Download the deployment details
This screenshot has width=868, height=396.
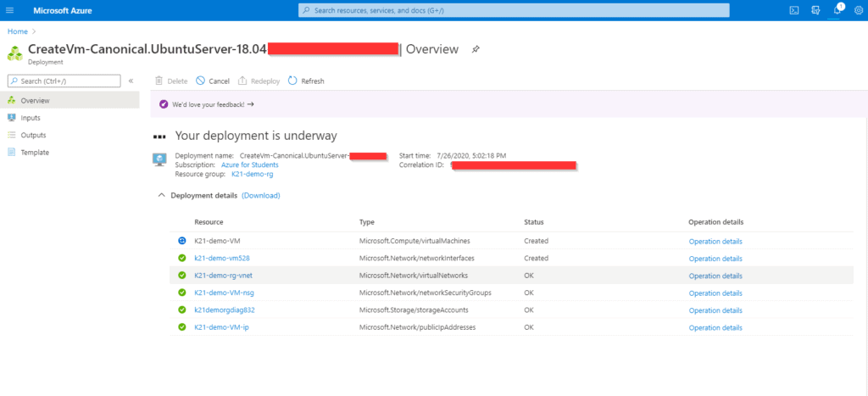pyautogui.click(x=261, y=196)
